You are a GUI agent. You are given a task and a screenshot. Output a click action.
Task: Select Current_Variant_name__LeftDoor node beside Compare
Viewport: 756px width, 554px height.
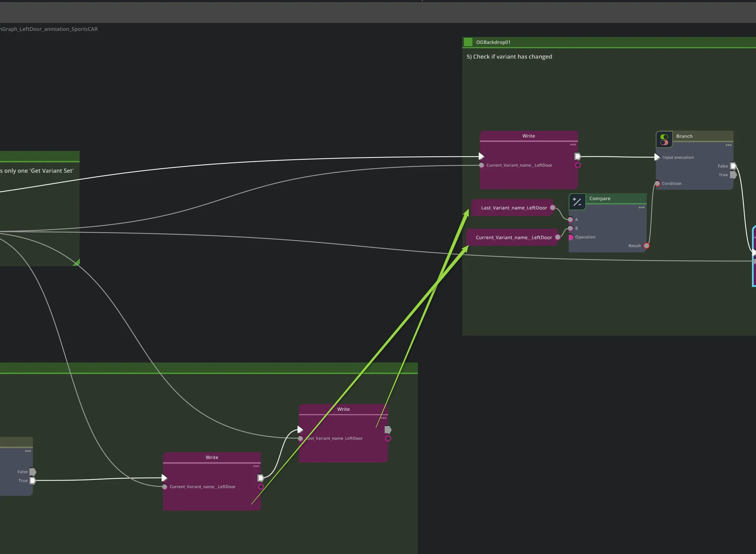[513, 238]
